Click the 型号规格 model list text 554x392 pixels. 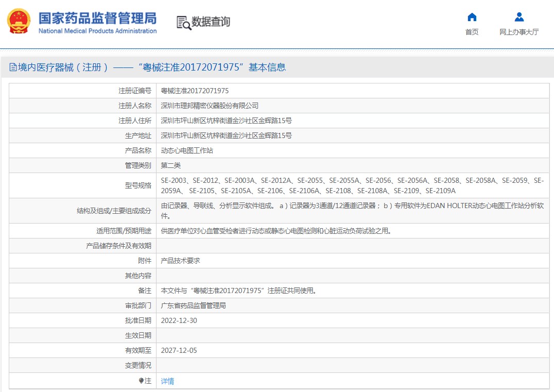tap(352, 185)
